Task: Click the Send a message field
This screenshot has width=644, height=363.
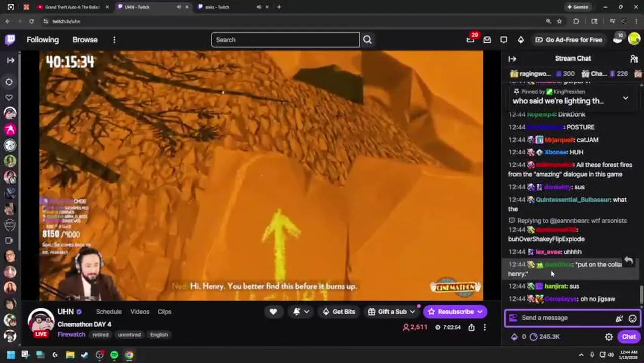Action: tap(564, 318)
